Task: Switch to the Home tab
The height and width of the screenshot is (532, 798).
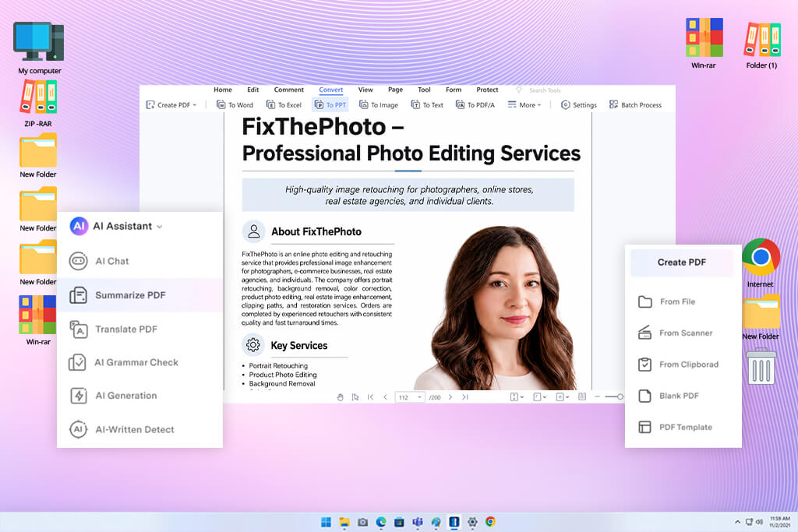Action: click(222, 90)
